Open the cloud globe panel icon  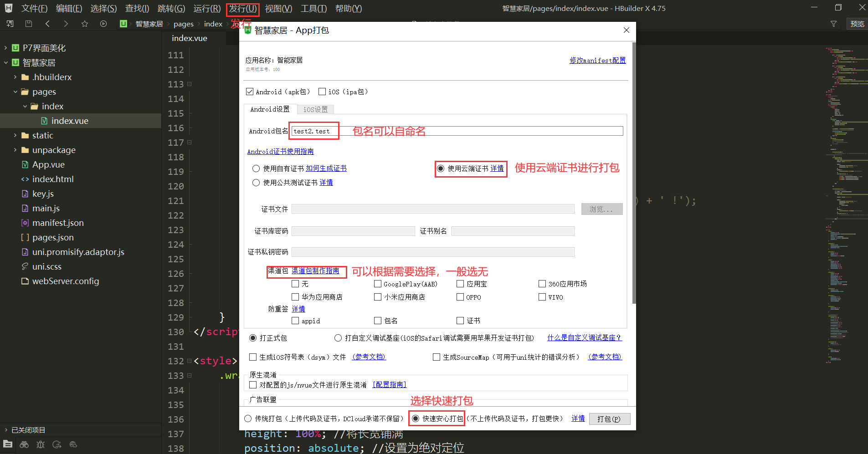click(73, 444)
